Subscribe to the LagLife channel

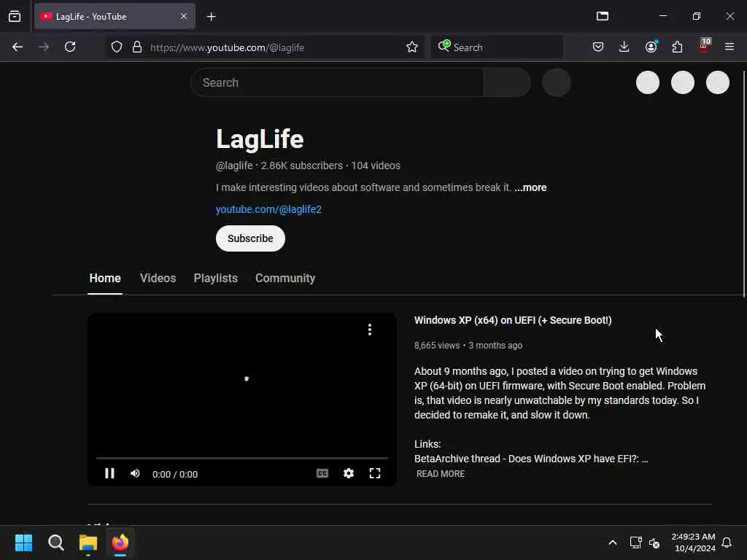coord(250,238)
